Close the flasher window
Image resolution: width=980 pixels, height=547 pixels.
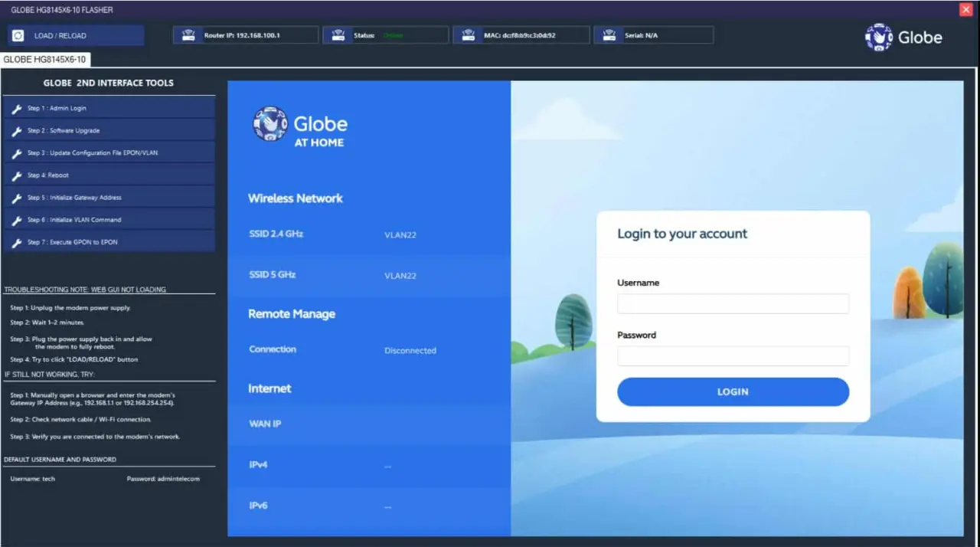pyautogui.click(x=965, y=9)
